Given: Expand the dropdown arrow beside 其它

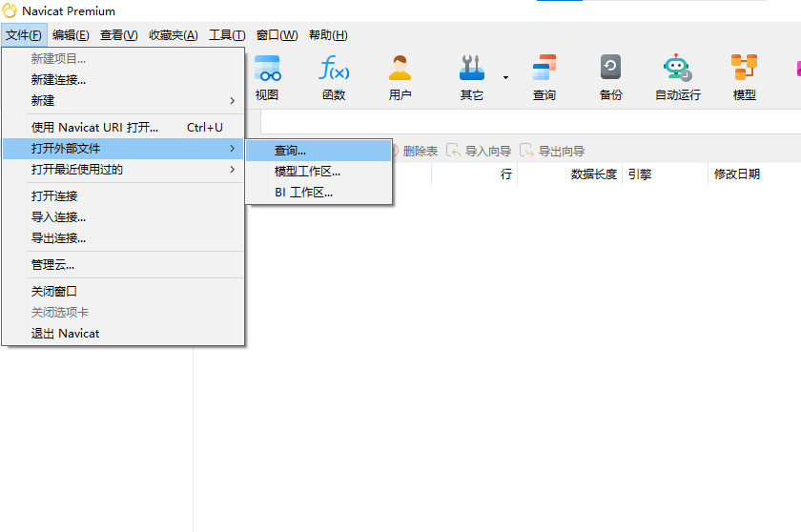Looking at the screenshot, I should [x=505, y=77].
